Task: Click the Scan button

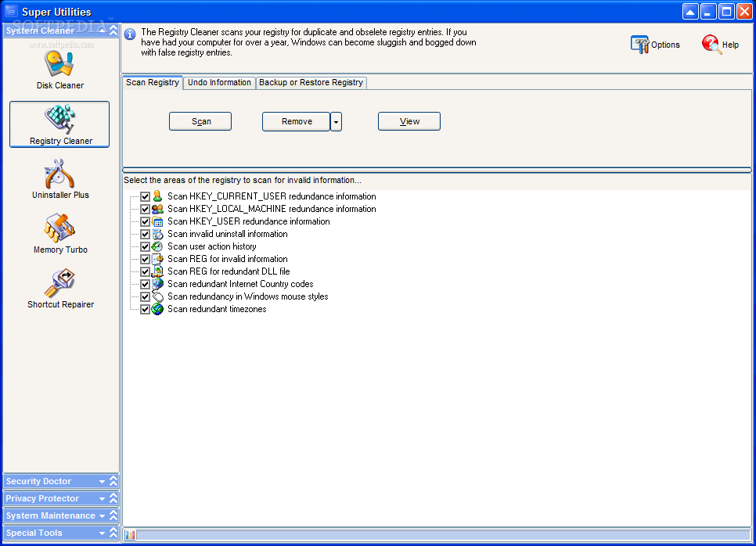Action: coord(200,121)
